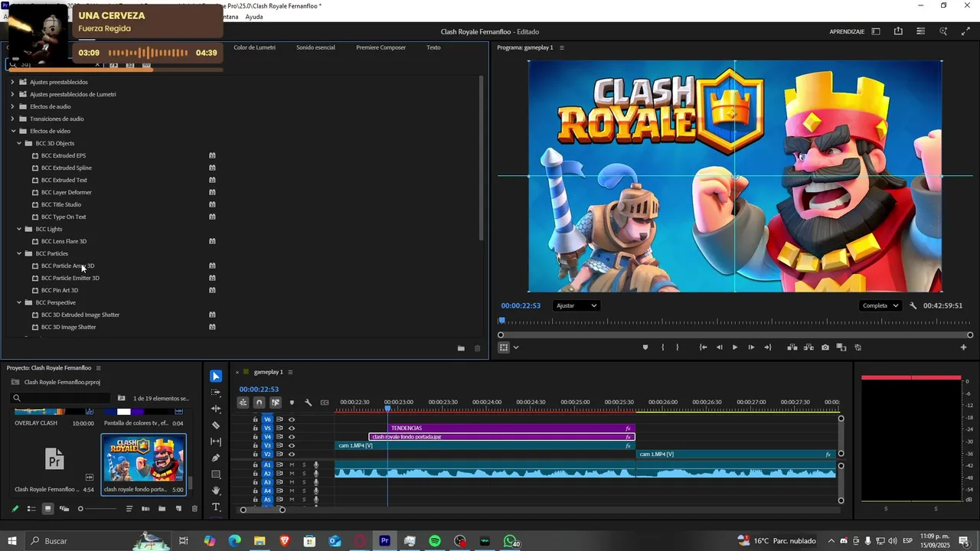This screenshot has width=980, height=551.
Task: Mark Out point in program monitor
Action: (x=678, y=347)
